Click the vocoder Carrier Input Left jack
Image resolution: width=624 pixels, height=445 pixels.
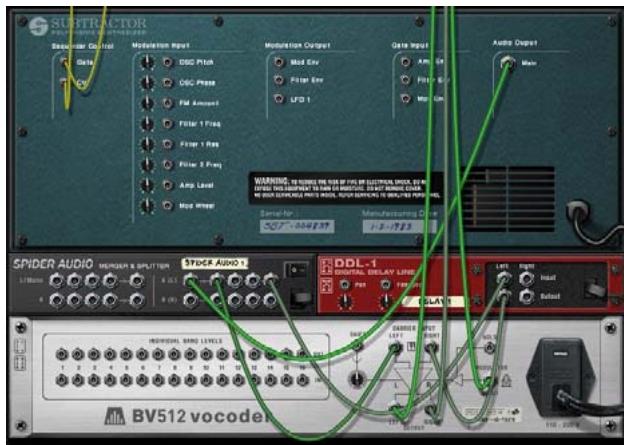point(395,348)
